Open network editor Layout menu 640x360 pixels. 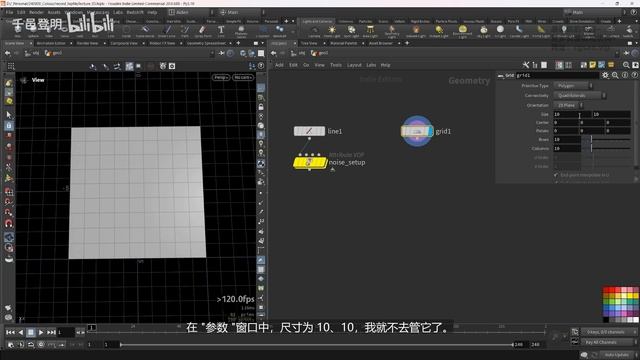(354, 65)
